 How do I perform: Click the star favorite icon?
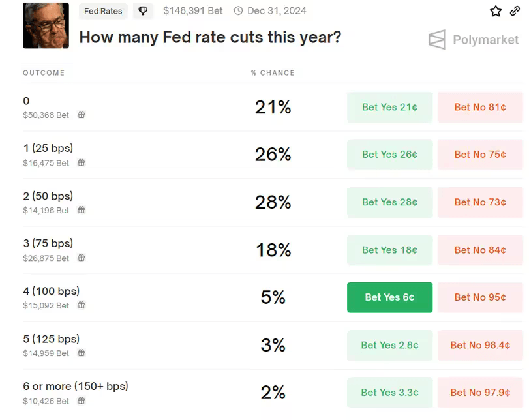pos(496,11)
